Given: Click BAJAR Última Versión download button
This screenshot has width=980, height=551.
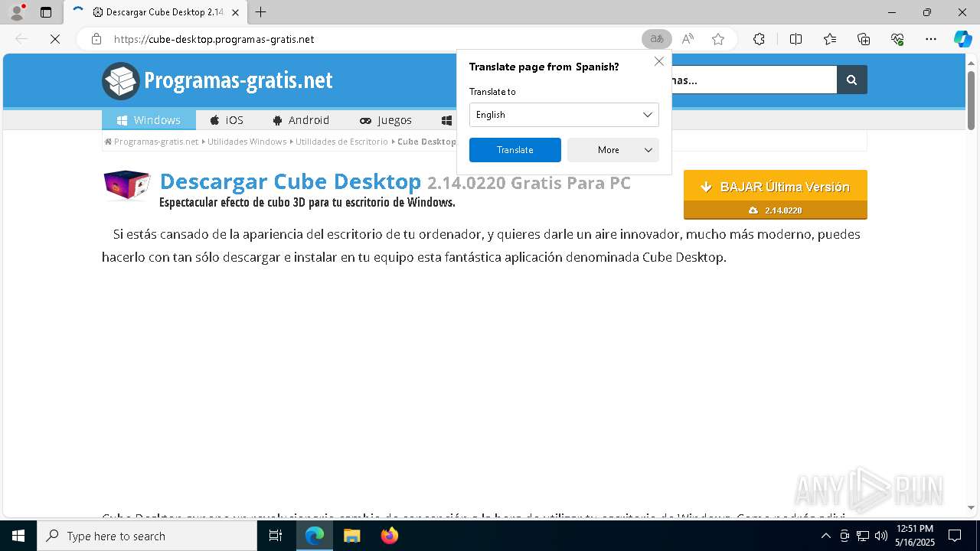Looking at the screenshot, I should 776,186.
